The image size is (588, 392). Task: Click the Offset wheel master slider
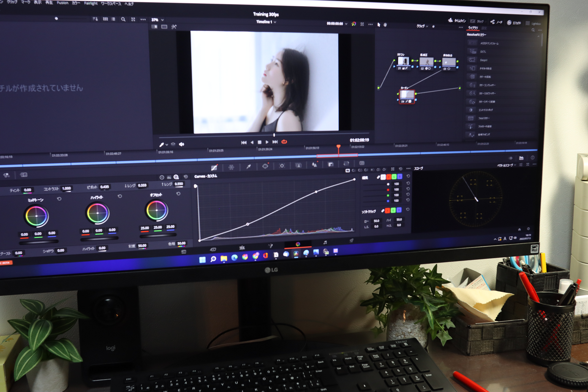pyautogui.click(x=158, y=236)
